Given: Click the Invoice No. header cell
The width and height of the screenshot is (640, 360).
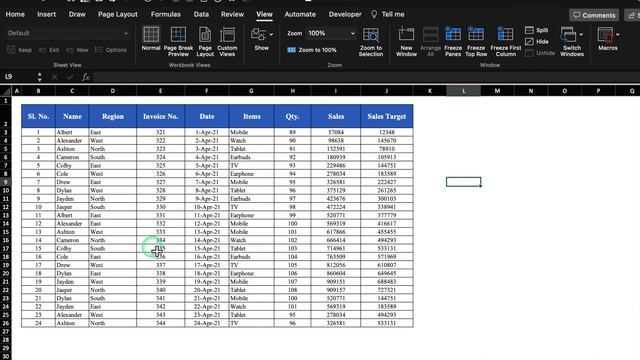Looking at the screenshot, I should [160, 116].
